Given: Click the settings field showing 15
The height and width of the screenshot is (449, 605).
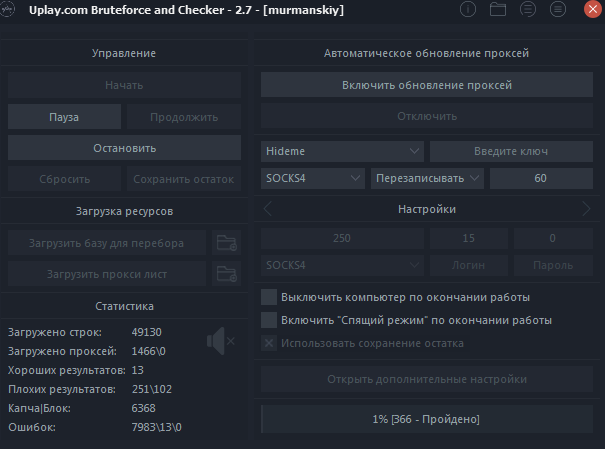Looking at the screenshot, I should 469,238.
